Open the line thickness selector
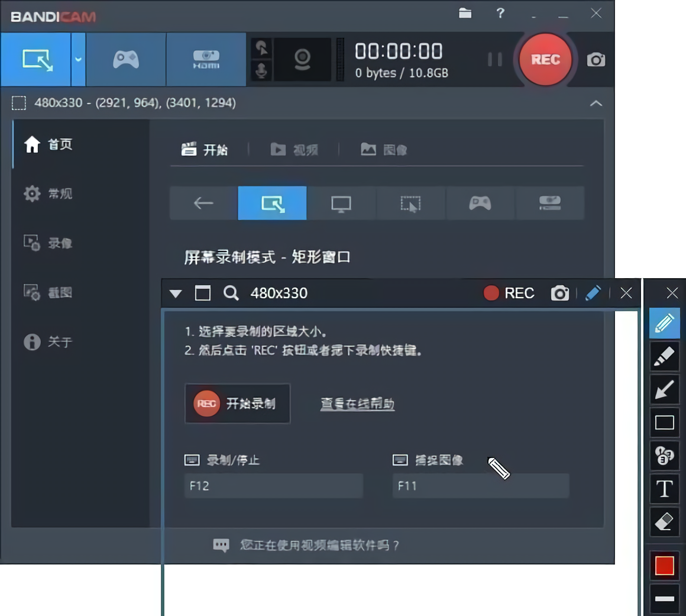This screenshot has height=616, width=686. pyautogui.click(x=664, y=598)
